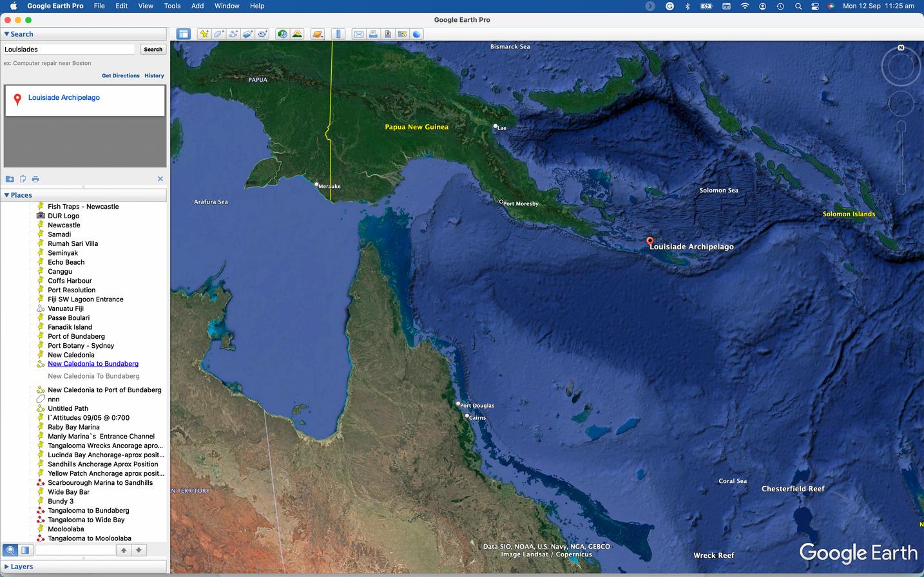Viewport: 924px width, 577px height.
Task: Hide the sidebar using the toolbar button
Action: (x=184, y=34)
